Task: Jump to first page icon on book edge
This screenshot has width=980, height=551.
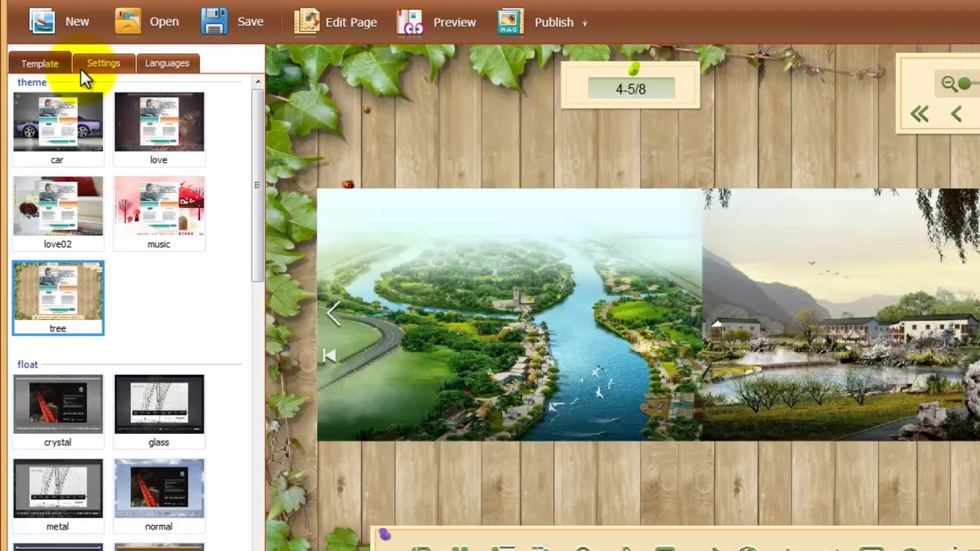Action: click(x=329, y=356)
